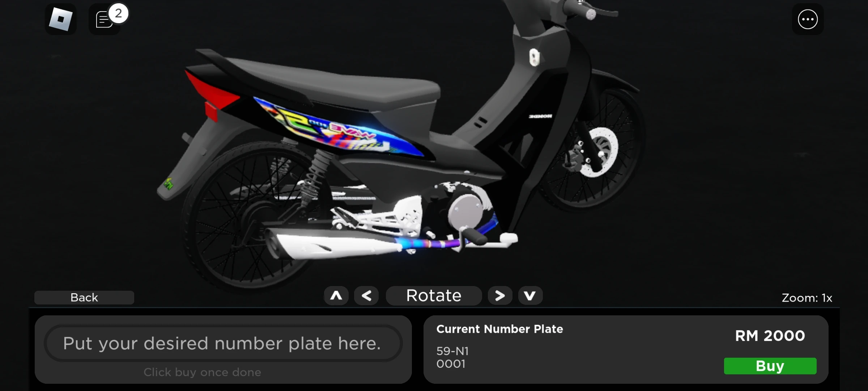Select the 59-N1 0001 plate number text

pyautogui.click(x=452, y=357)
